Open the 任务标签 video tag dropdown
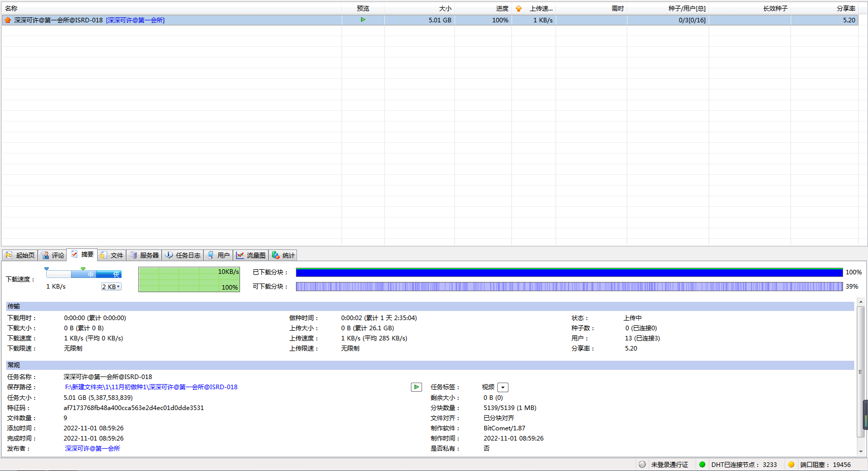This screenshot has height=471, width=868. [x=503, y=388]
